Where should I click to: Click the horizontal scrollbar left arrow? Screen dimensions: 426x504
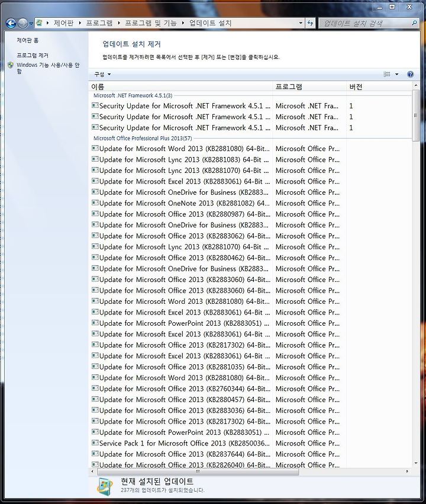[x=93, y=471]
